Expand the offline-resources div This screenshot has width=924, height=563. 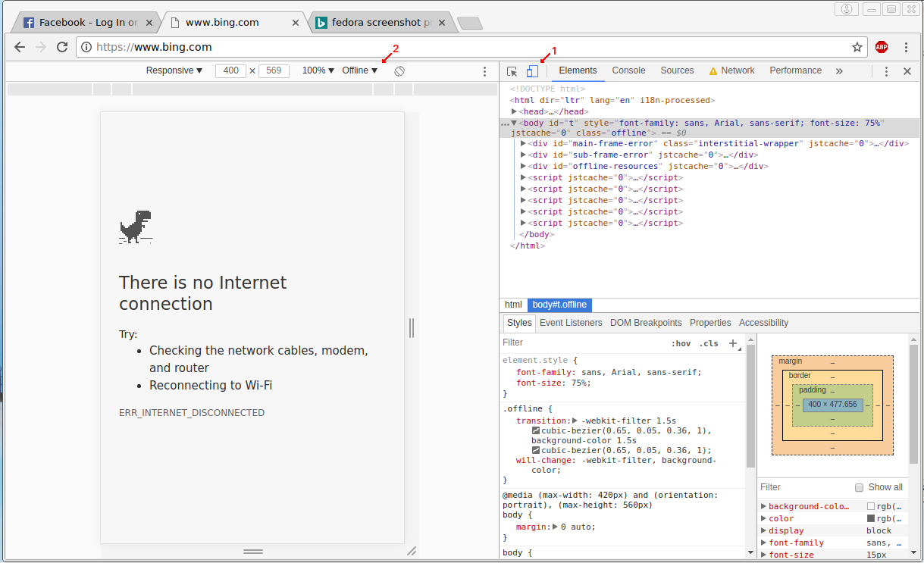(x=524, y=166)
